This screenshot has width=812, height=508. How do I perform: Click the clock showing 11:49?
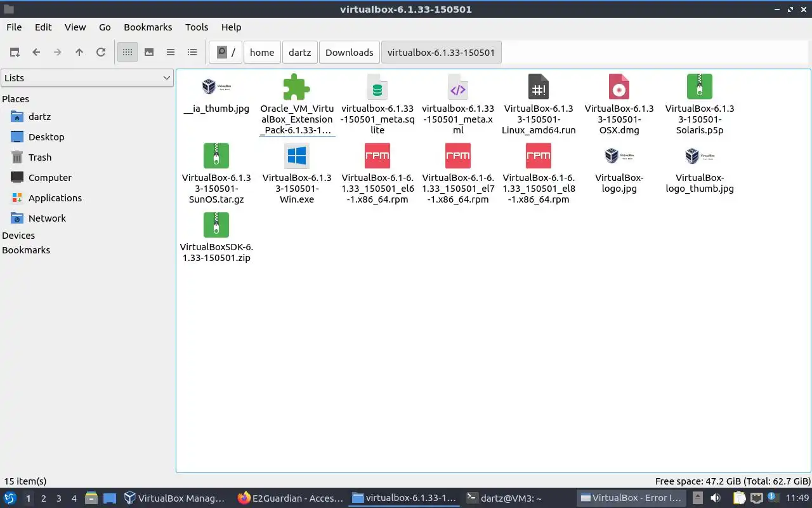(x=797, y=498)
